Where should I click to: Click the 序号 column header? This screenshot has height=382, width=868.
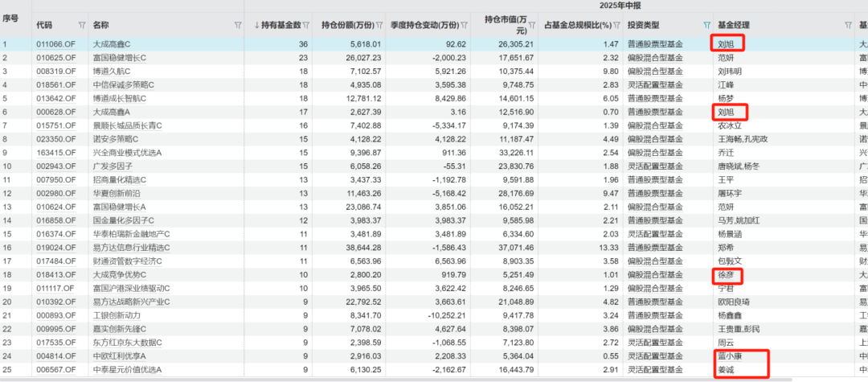pyautogui.click(x=10, y=19)
